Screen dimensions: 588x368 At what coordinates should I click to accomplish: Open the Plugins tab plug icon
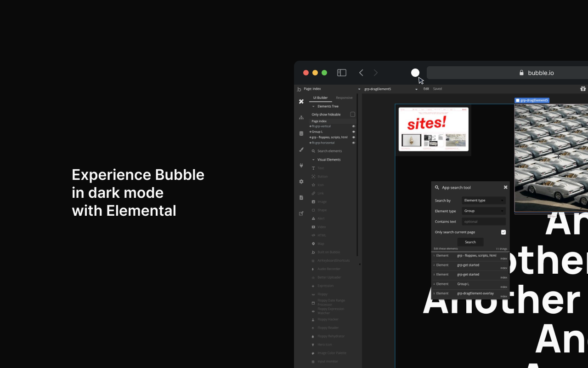pyautogui.click(x=301, y=165)
